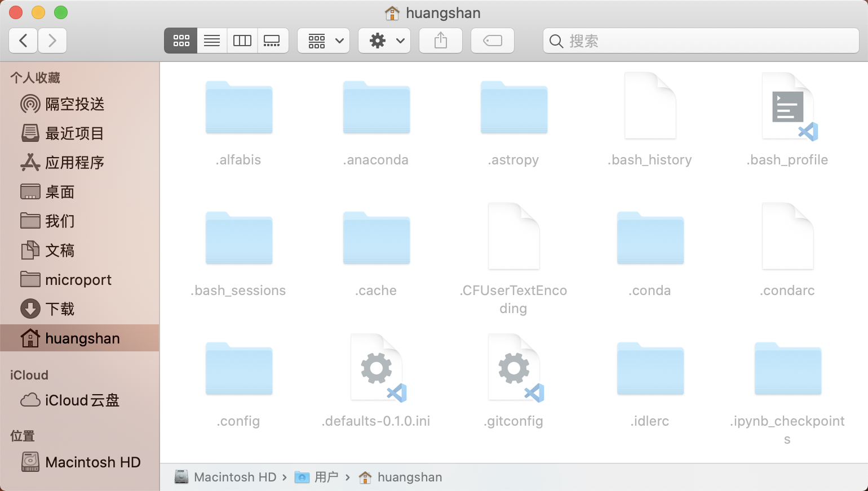Select the .cache folder
868x491 pixels.
point(377,238)
